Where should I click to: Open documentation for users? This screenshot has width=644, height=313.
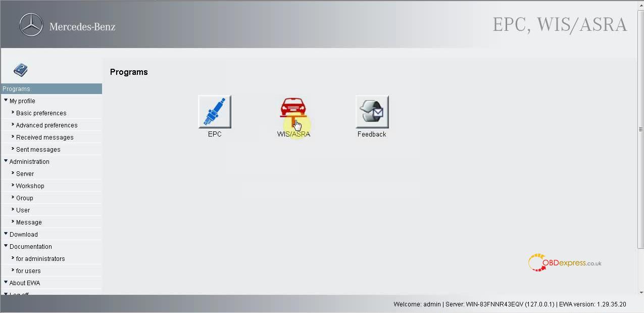[28, 271]
